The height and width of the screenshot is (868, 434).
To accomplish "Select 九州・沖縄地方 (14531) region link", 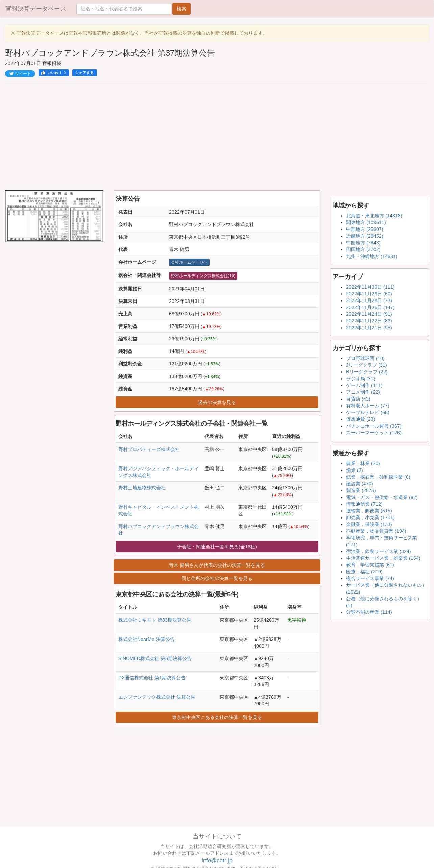I will [371, 256].
